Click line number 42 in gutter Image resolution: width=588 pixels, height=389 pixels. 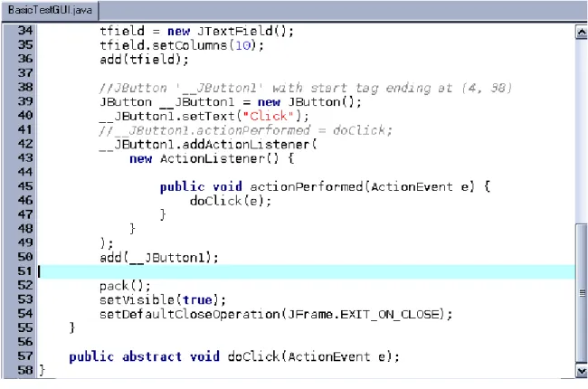tap(25, 144)
